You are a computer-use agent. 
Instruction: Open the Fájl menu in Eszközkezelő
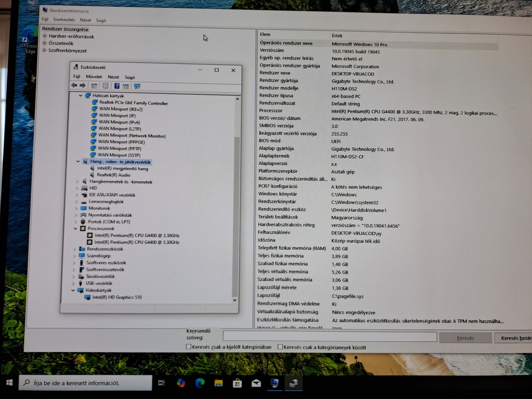click(x=77, y=76)
